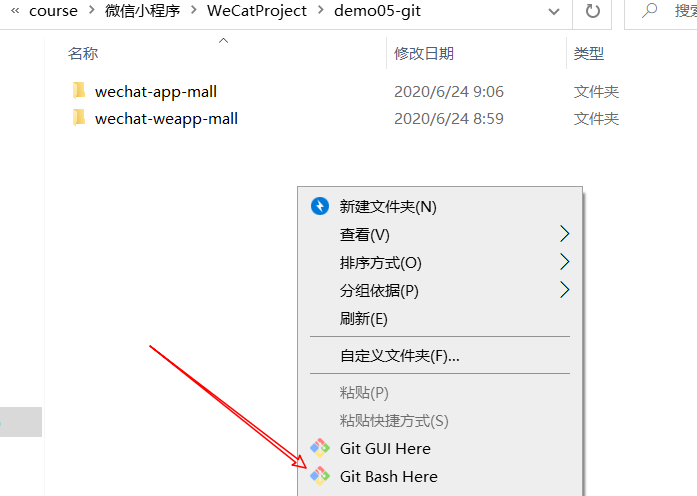Navigate to WeCatProject in breadcrumb

(x=256, y=11)
